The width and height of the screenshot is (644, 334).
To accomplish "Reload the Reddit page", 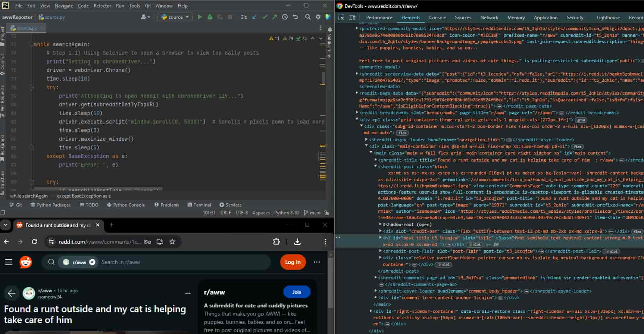I will [x=34, y=242].
